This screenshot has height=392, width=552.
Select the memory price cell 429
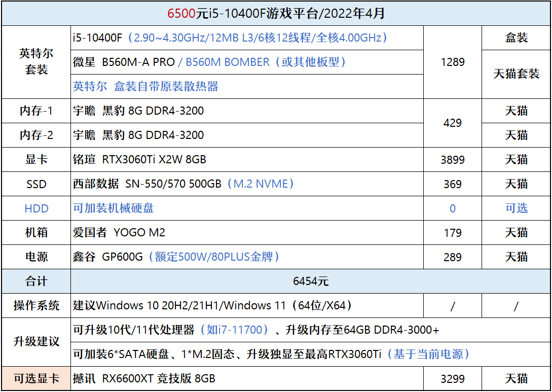[452, 123]
